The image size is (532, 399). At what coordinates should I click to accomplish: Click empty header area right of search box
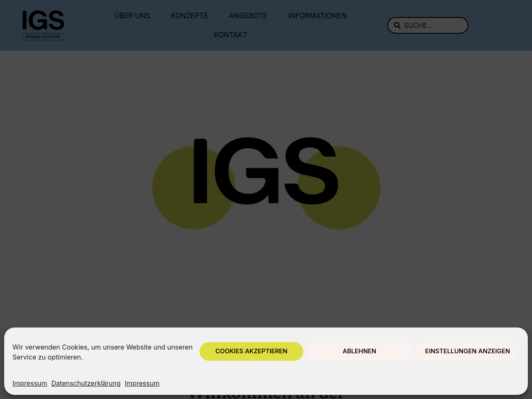tap(499, 25)
